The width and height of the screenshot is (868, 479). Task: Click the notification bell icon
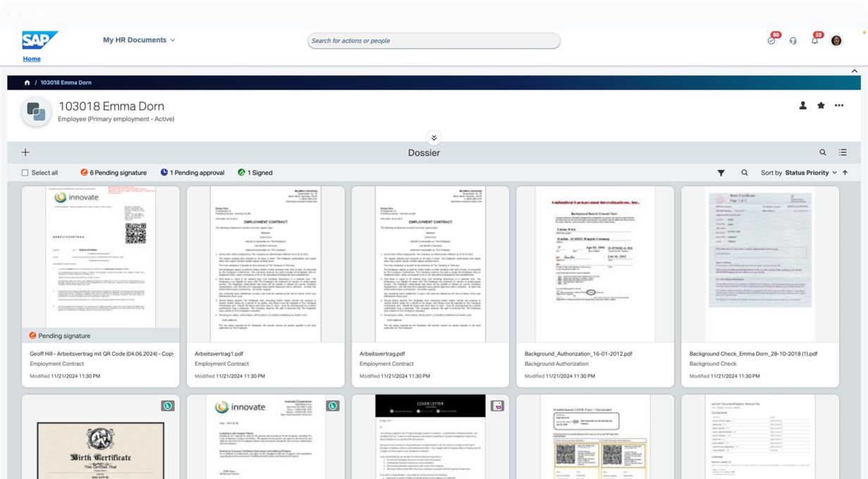tap(814, 41)
